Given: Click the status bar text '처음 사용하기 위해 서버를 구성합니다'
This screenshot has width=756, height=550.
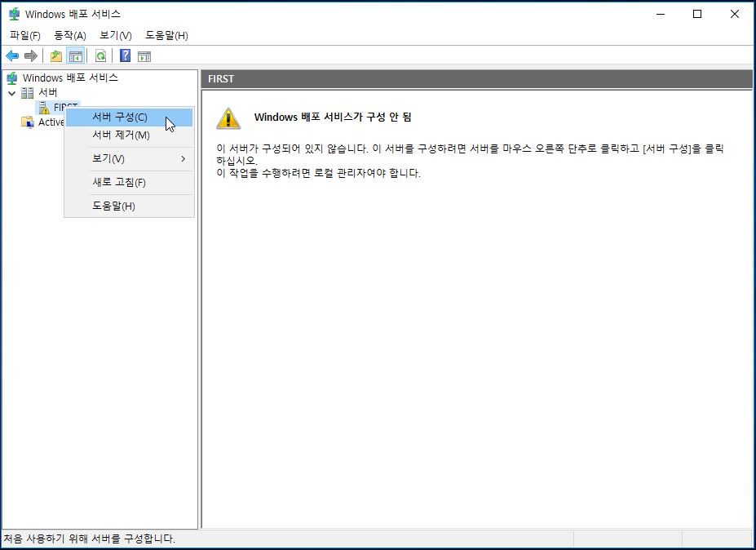Looking at the screenshot, I should click(x=89, y=539).
